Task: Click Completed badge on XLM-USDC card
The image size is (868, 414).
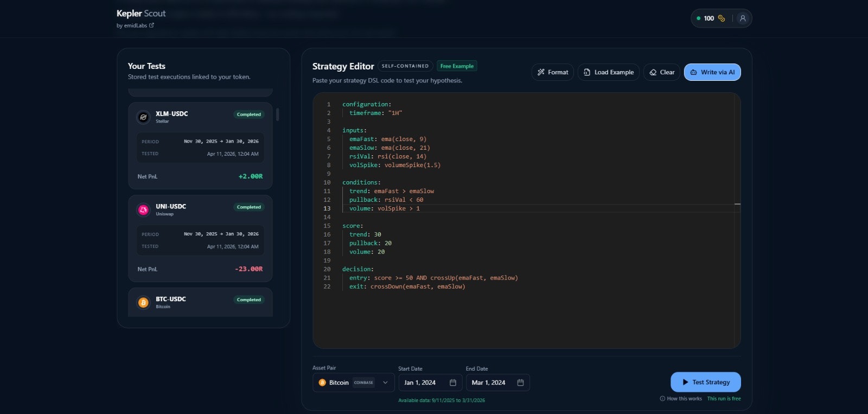Action: [249, 114]
